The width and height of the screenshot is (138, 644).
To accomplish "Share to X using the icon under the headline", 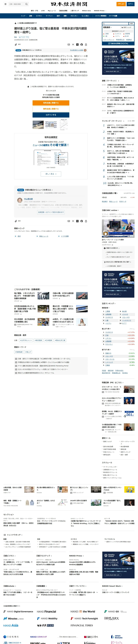I will pyautogui.click(x=77, y=45).
